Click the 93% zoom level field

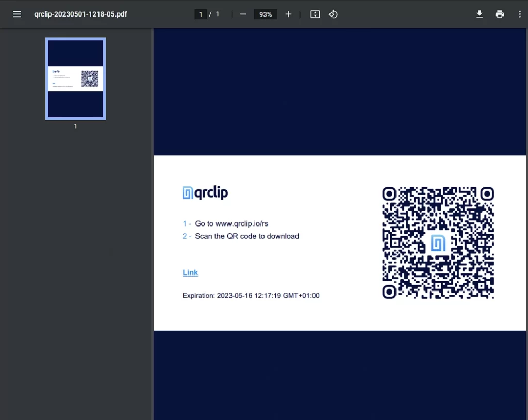pyautogui.click(x=266, y=14)
